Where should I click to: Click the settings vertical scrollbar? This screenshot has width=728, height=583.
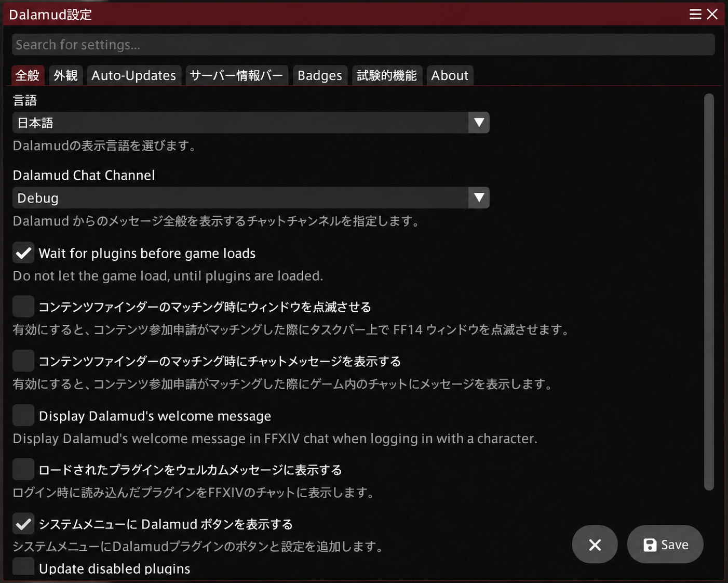709,292
